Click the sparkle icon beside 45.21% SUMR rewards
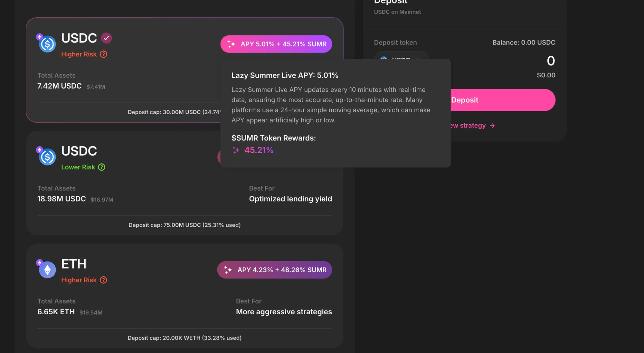 236,150
